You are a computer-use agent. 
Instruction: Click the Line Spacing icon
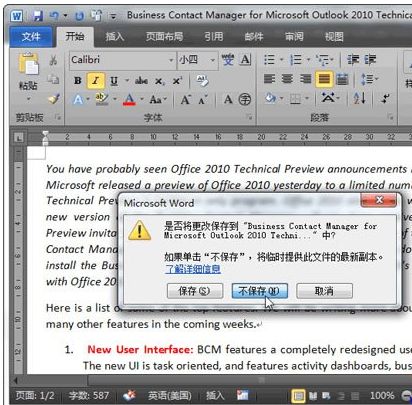pyautogui.click(x=368, y=79)
